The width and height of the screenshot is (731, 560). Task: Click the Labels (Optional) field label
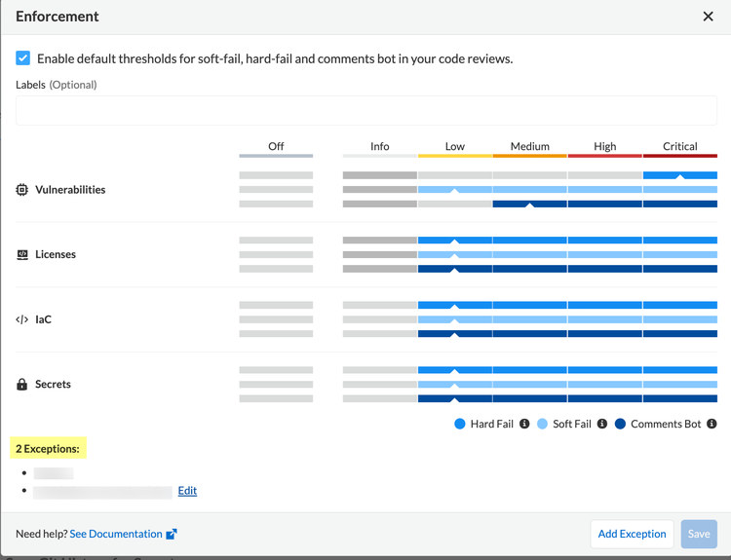57,85
